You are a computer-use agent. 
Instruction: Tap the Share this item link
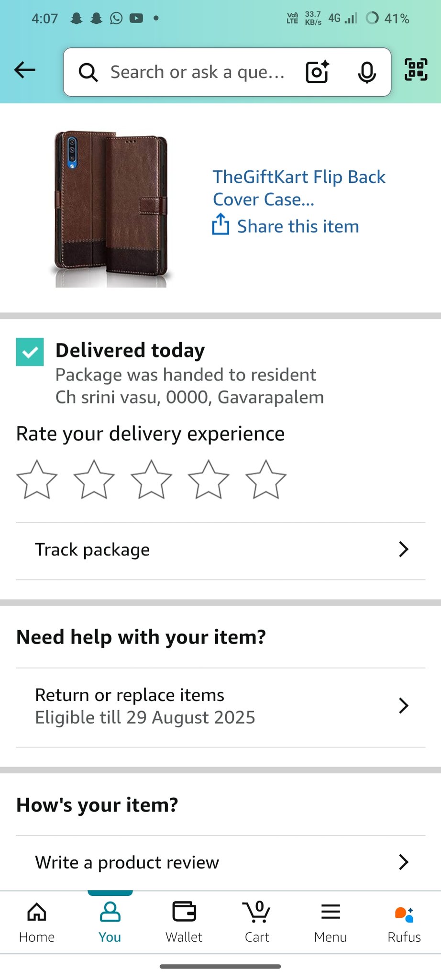pos(298,226)
